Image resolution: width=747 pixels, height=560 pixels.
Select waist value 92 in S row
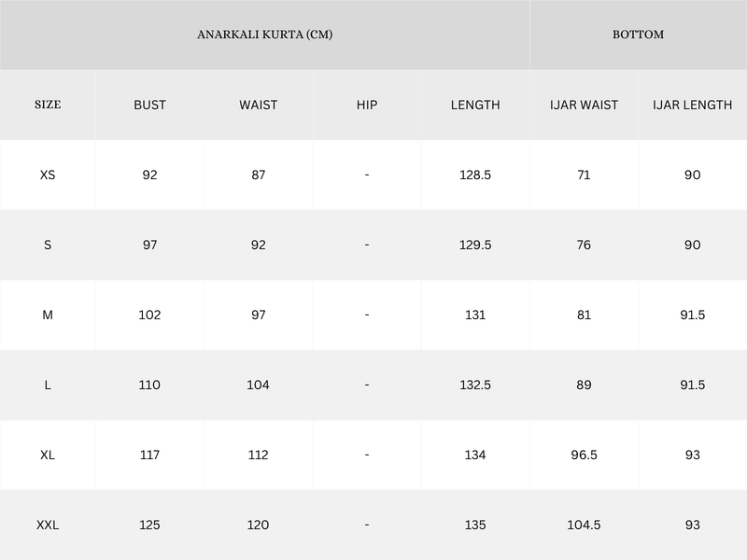(x=258, y=245)
